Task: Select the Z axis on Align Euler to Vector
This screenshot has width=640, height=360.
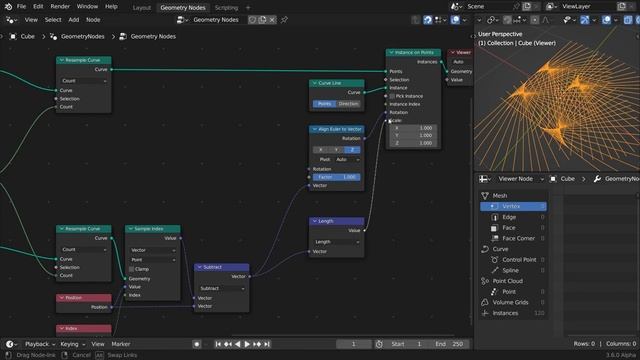Action: (x=353, y=150)
